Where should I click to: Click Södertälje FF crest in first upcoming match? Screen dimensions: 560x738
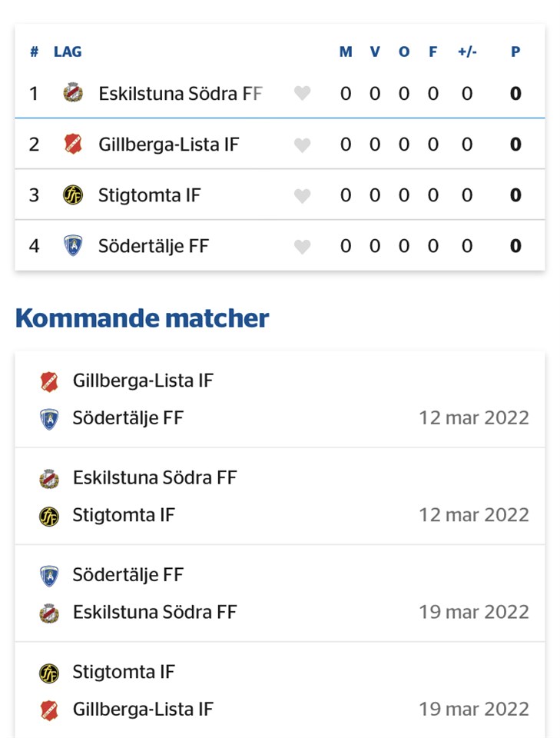tap(49, 418)
